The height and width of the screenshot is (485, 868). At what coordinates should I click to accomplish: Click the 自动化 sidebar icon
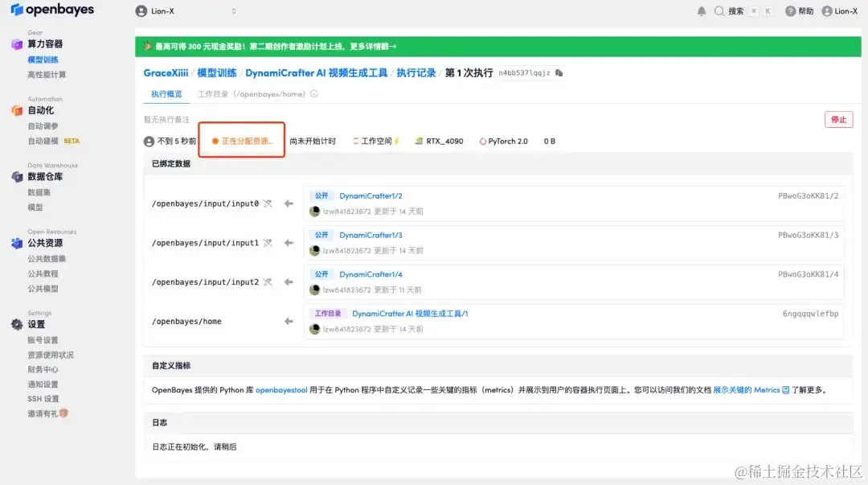click(x=17, y=111)
